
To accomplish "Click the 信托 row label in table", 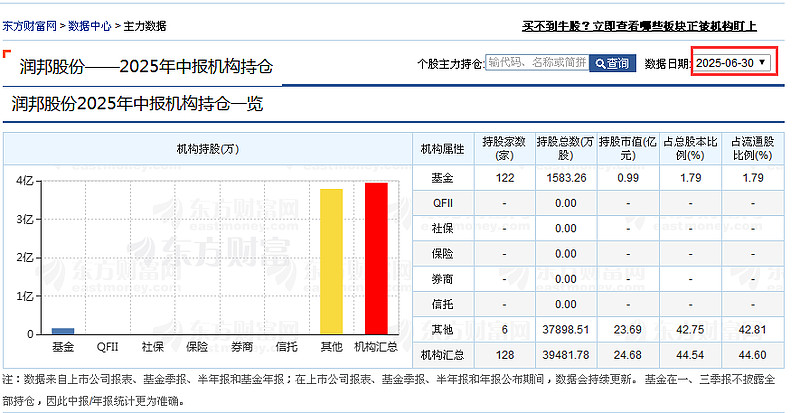I will (x=442, y=304).
